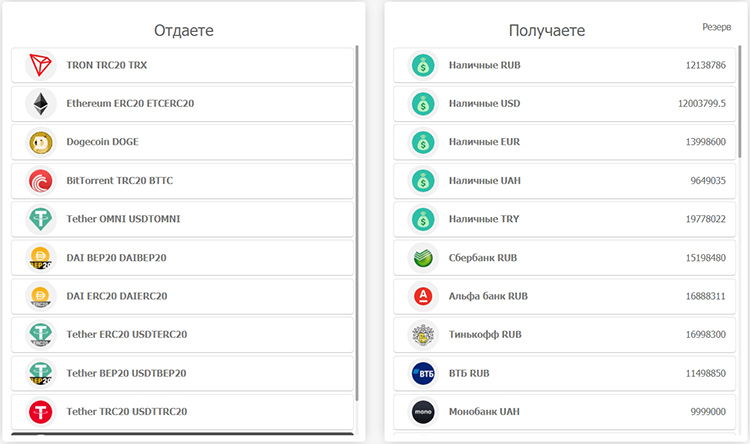Click the VTB blue logo icon
The height and width of the screenshot is (444, 750).
point(424,373)
